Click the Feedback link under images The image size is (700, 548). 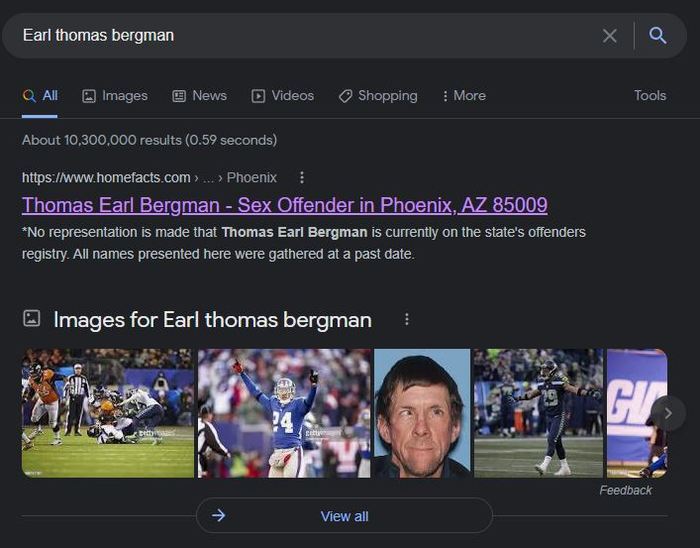pos(625,490)
